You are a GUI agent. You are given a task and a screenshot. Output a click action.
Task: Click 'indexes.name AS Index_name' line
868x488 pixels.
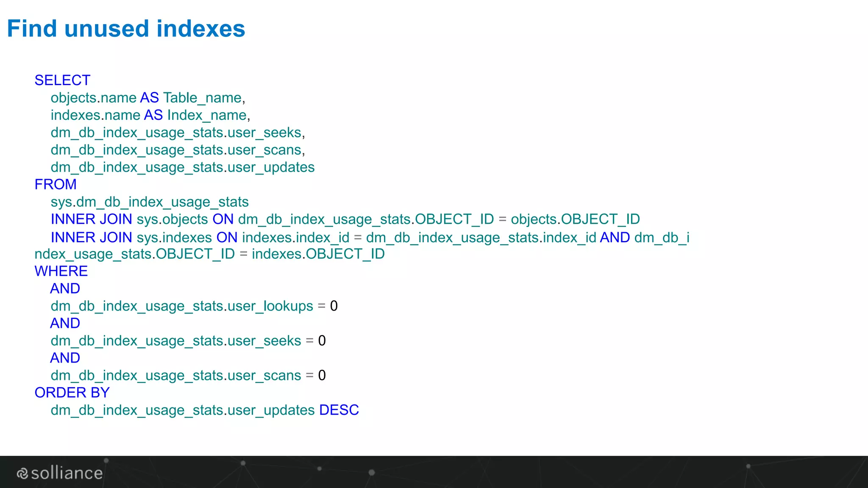click(150, 115)
